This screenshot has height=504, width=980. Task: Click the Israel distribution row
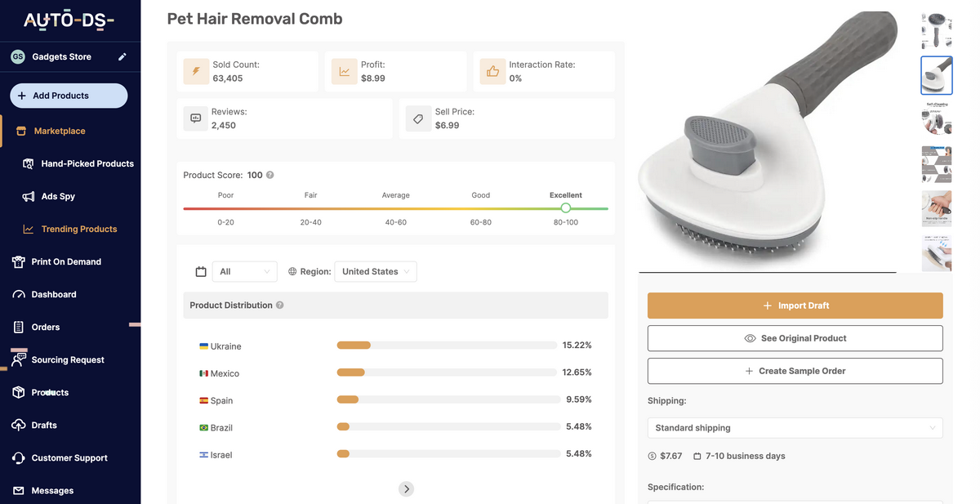395,454
